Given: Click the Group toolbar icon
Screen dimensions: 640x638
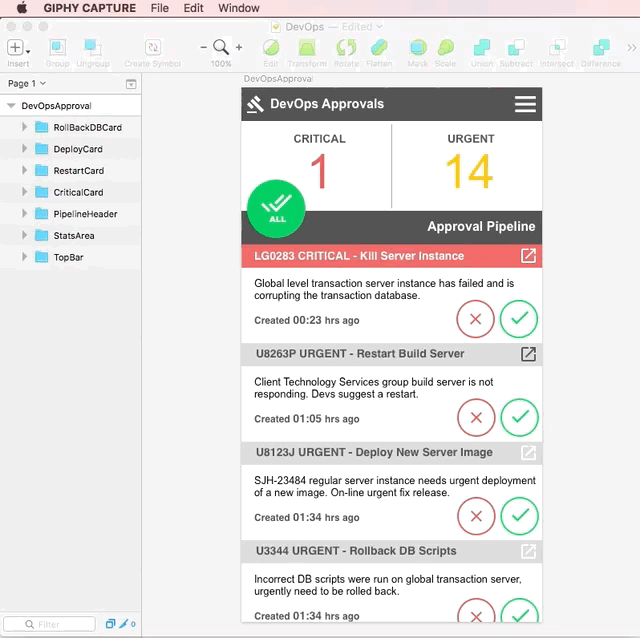Looking at the screenshot, I should pyautogui.click(x=57, y=48).
